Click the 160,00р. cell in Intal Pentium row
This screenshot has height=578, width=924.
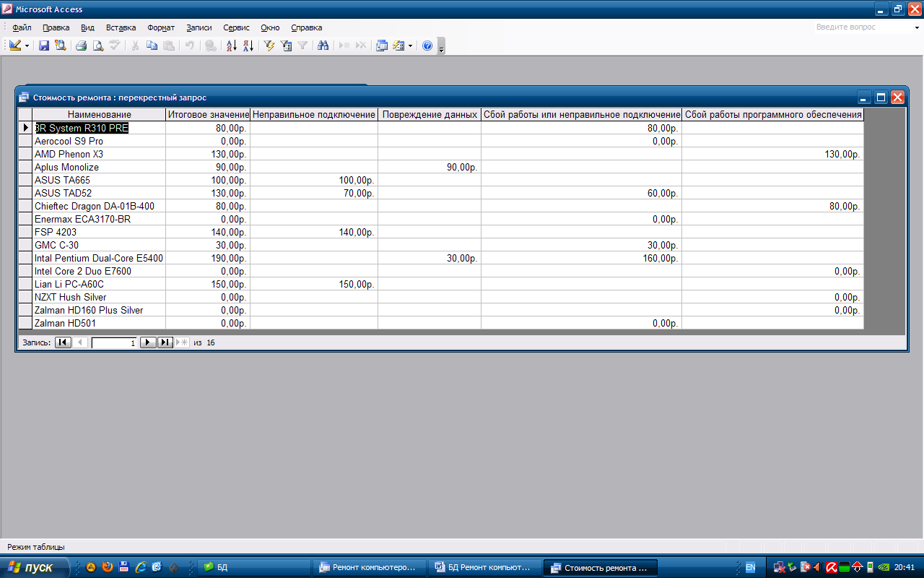[x=582, y=258]
